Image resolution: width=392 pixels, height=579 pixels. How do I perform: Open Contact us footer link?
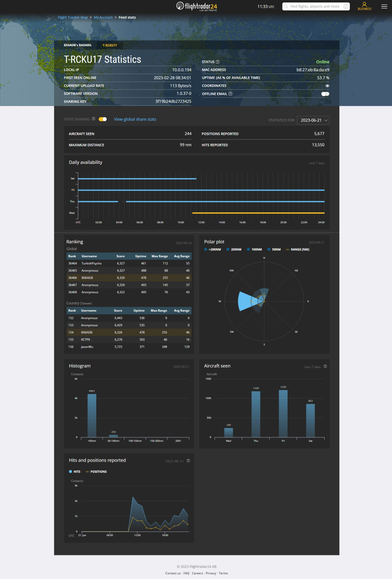click(173, 573)
